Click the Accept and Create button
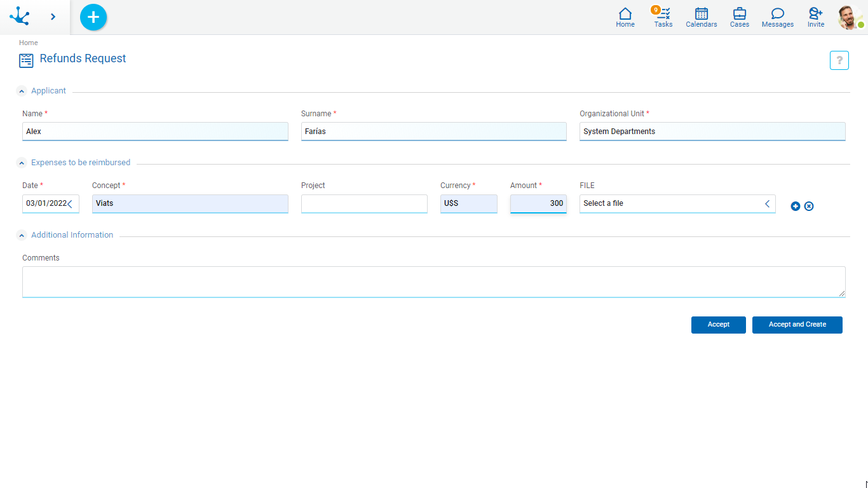The height and width of the screenshot is (488, 868). point(797,325)
